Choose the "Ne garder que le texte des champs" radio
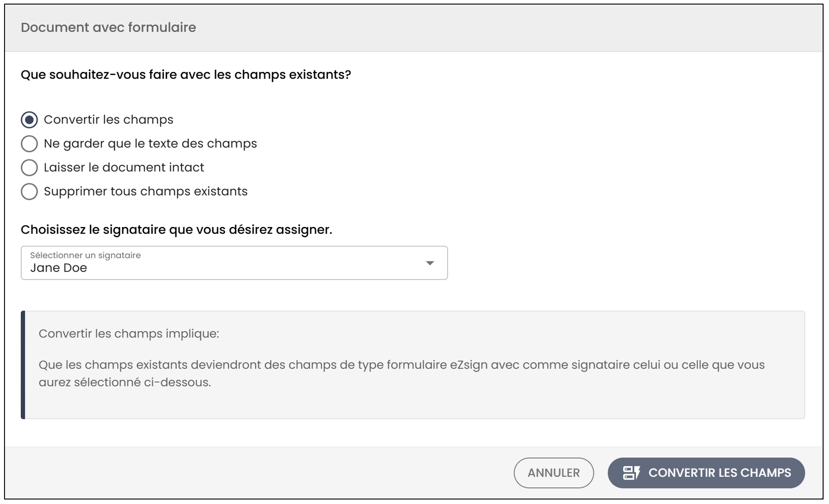The width and height of the screenshot is (829, 504). click(x=29, y=144)
